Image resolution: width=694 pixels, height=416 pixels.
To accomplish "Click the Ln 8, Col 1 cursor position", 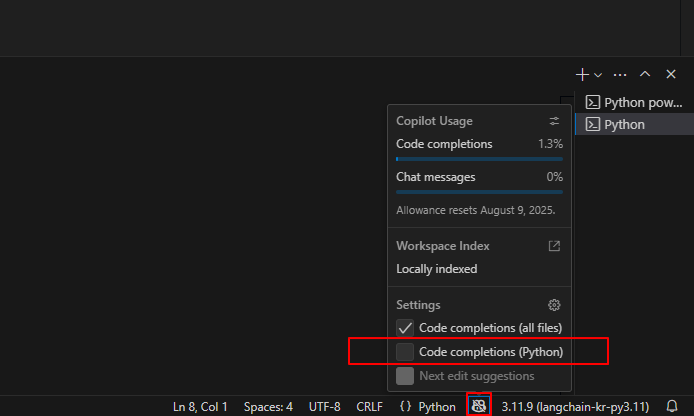I will click(200, 406).
